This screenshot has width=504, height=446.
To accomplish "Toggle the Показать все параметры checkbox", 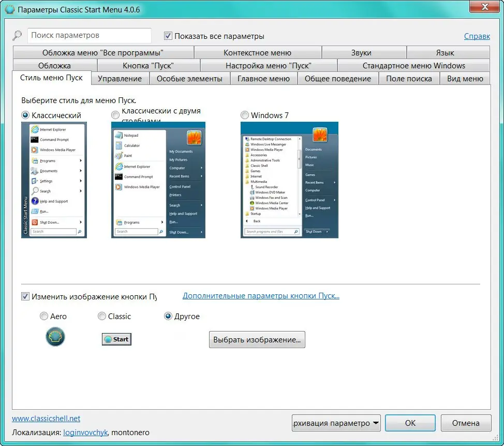I will pos(168,36).
